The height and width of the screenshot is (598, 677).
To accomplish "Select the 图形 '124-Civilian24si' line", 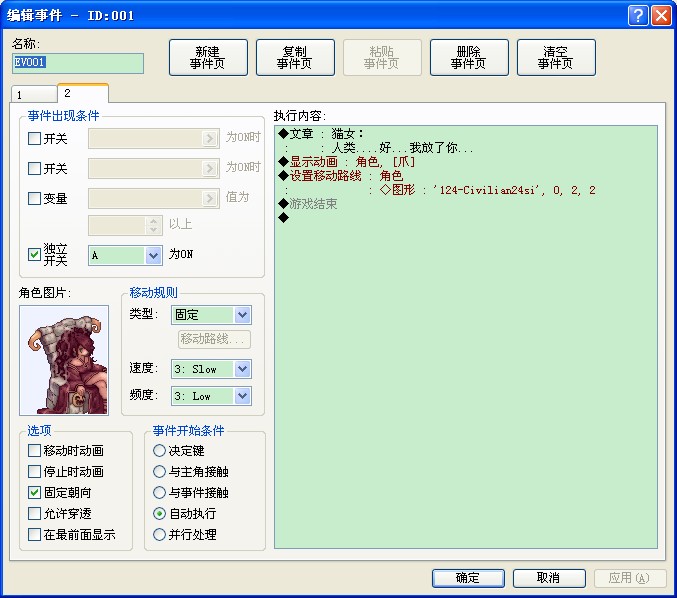I will (x=488, y=190).
